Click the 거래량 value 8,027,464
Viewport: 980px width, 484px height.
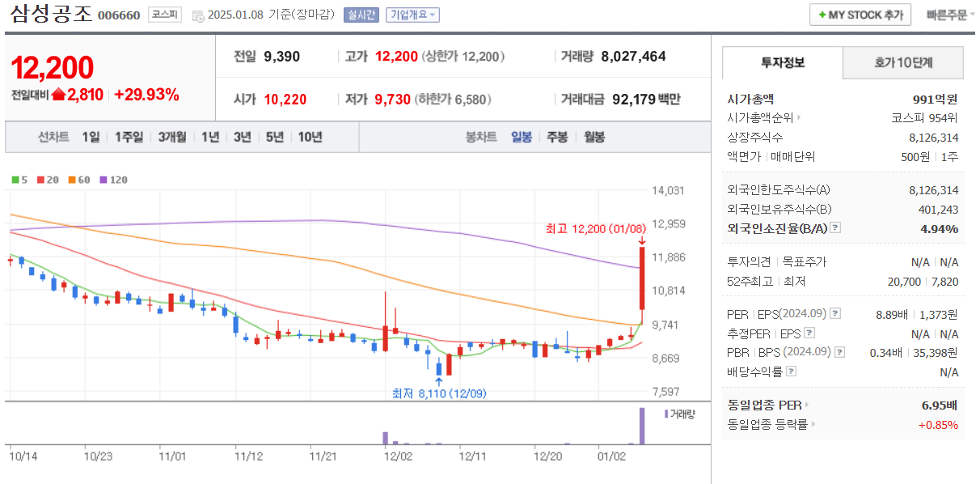(634, 56)
